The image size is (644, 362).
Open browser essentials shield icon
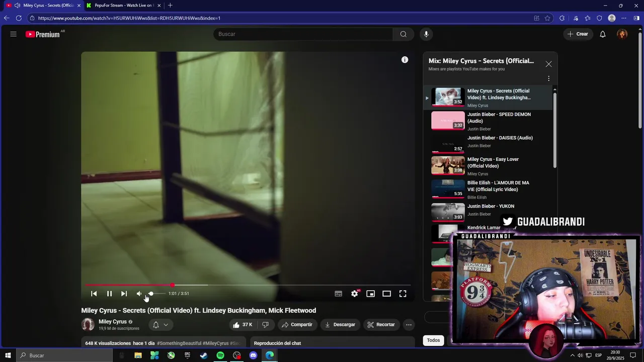point(599,18)
